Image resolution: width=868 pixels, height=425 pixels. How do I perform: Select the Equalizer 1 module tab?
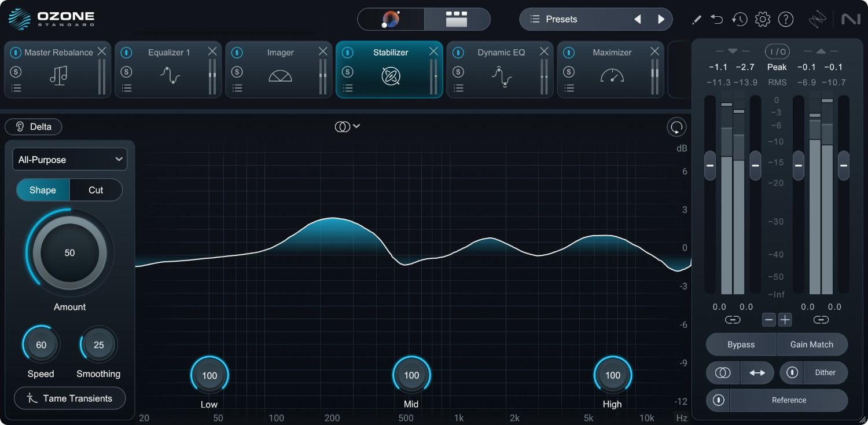tap(168, 52)
